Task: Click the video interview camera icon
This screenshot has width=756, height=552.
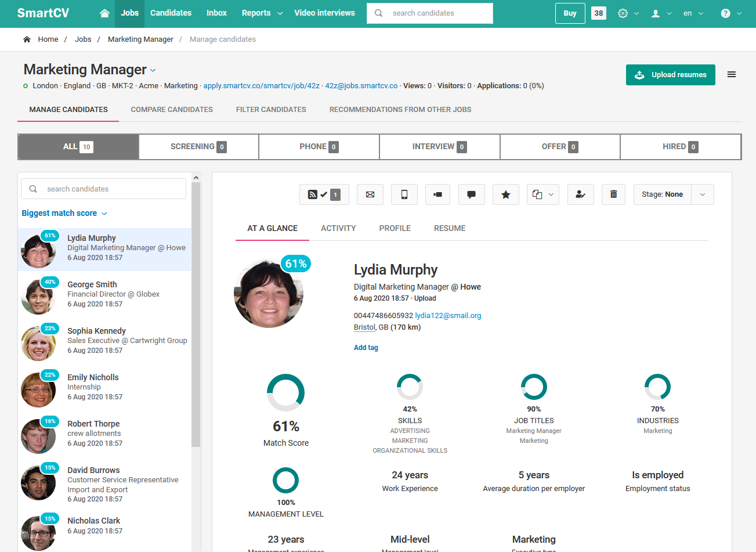Action: point(438,194)
